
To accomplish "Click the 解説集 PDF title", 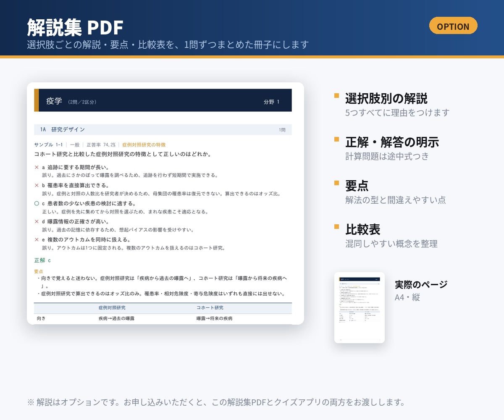I will 75,27.
